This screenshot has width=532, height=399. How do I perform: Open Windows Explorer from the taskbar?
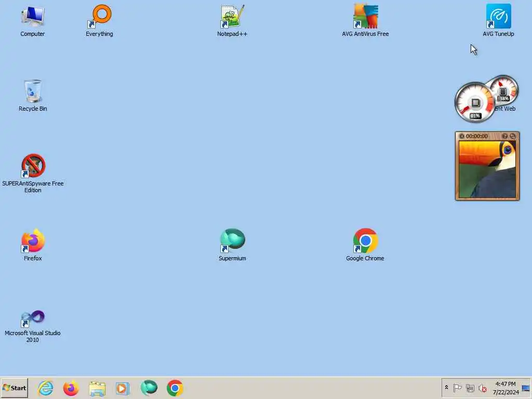click(x=97, y=388)
